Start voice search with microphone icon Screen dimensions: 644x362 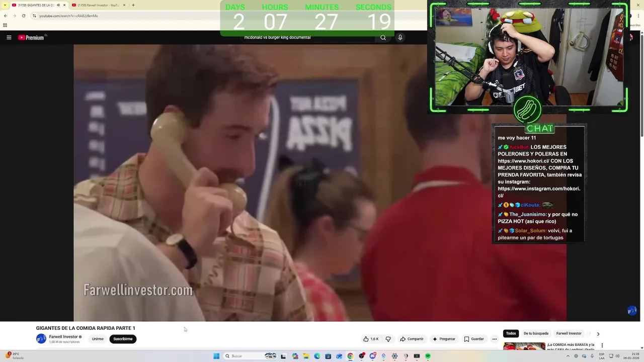pos(400,38)
